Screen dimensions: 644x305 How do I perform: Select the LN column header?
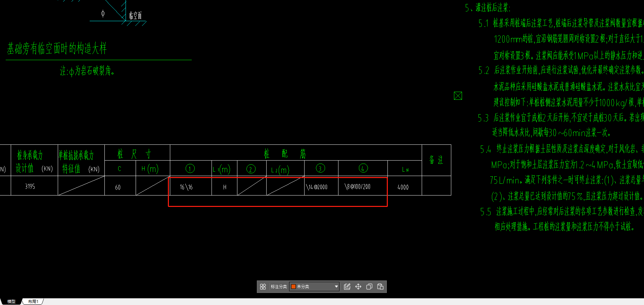pyautogui.click(x=405, y=170)
